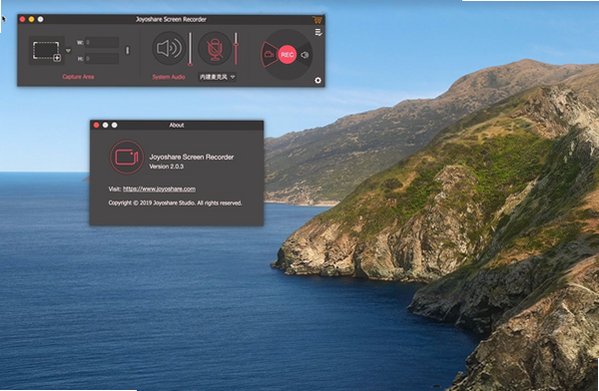This screenshot has height=391, width=599.
Task: Click the red REC record button
Action: [287, 55]
